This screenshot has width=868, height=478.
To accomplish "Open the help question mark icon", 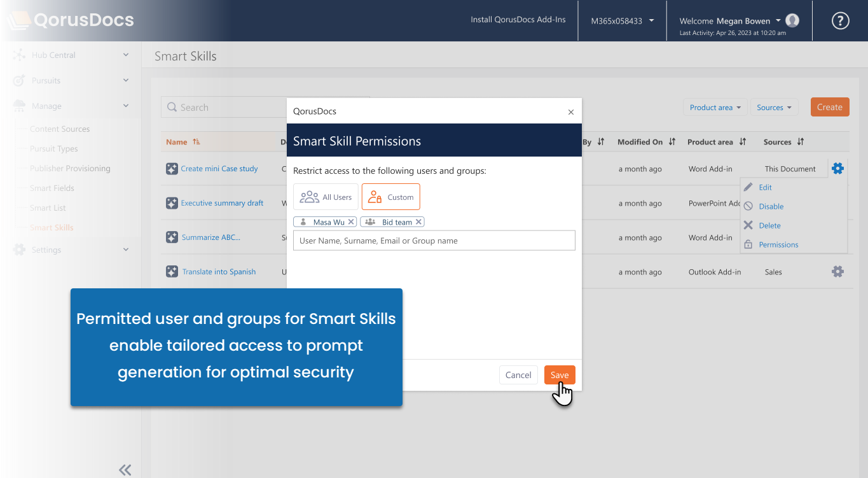I will pos(841,21).
